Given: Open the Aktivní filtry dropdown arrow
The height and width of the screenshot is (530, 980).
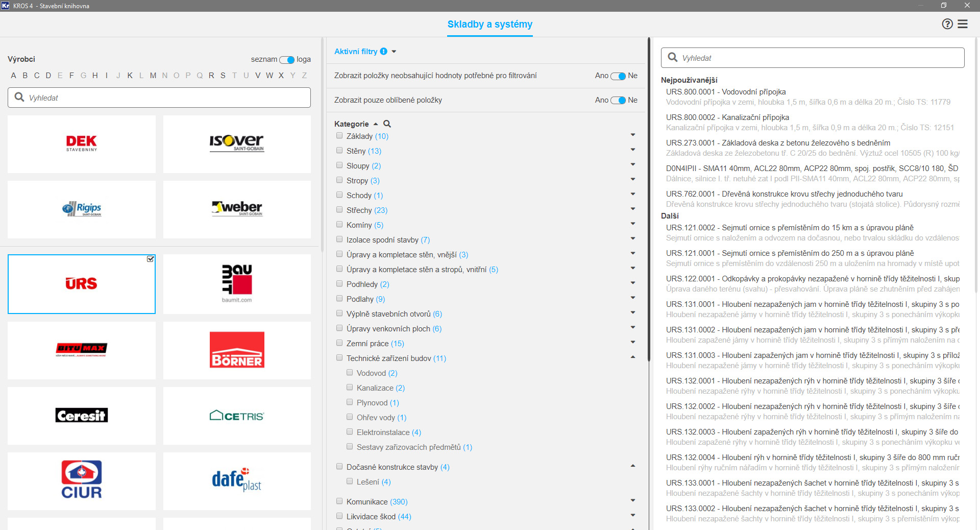Looking at the screenshot, I should coord(394,52).
